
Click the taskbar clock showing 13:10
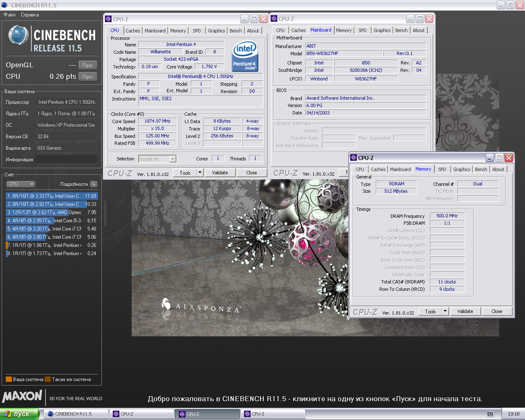pyautogui.click(x=514, y=414)
